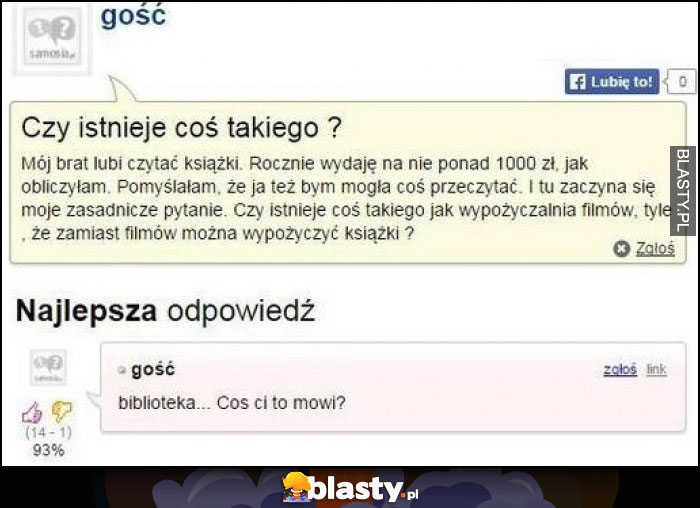Screen dimensions: 700x508
Task: Click the asker's samosia avatar image
Action: [x=52, y=37]
